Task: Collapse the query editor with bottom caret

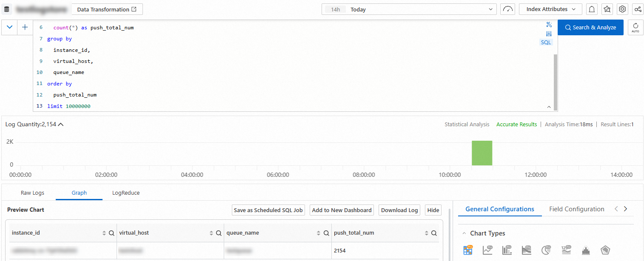Action: 549,107
